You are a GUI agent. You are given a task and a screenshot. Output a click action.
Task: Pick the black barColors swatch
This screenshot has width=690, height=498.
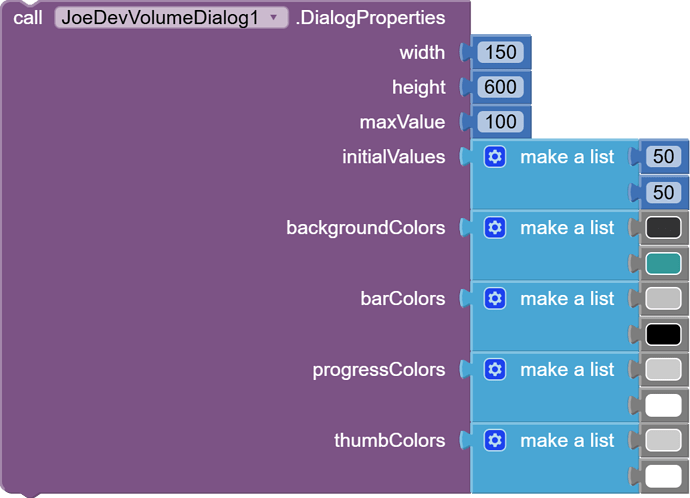click(x=663, y=334)
